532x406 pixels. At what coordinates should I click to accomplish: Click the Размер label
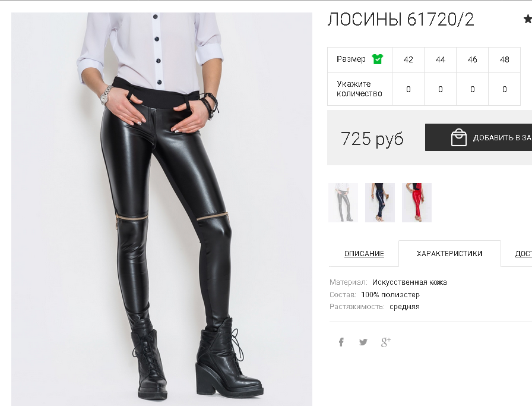[x=351, y=59]
